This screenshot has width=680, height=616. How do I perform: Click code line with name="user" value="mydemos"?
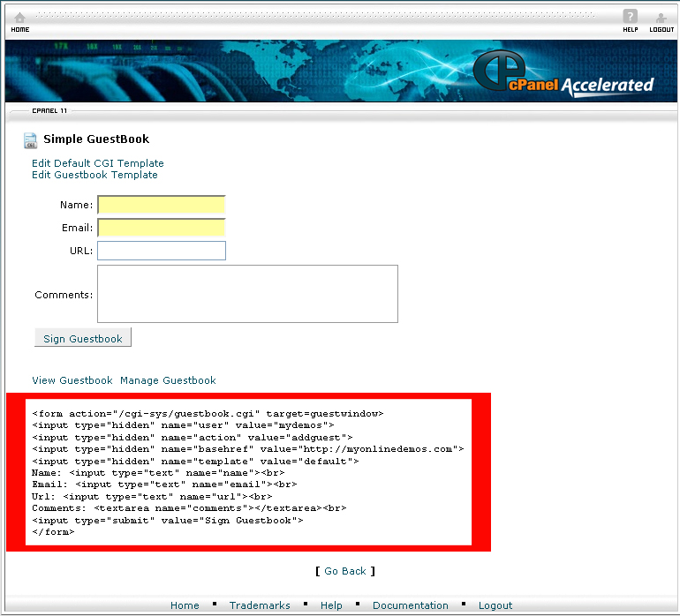pos(183,425)
